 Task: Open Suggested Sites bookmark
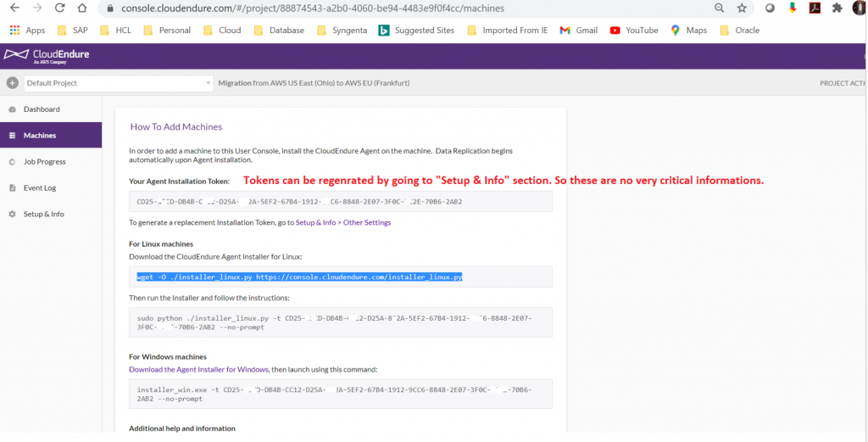[416, 31]
